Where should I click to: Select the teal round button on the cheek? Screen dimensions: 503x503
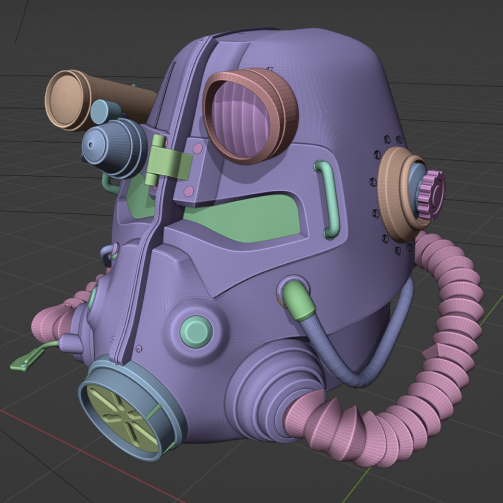click(x=196, y=331)
